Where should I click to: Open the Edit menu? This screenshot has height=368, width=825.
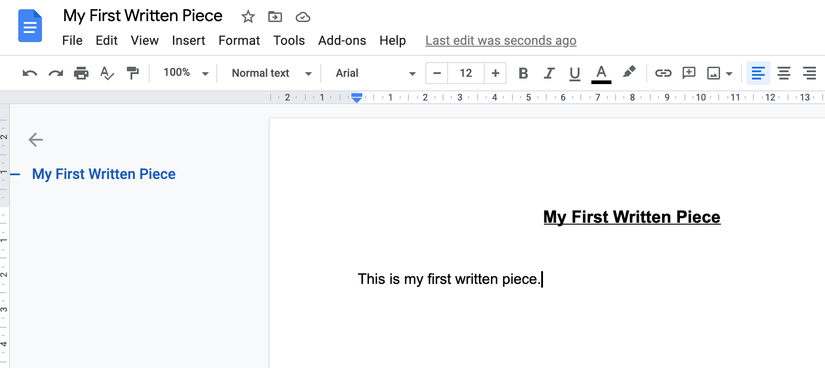[106, 41]
